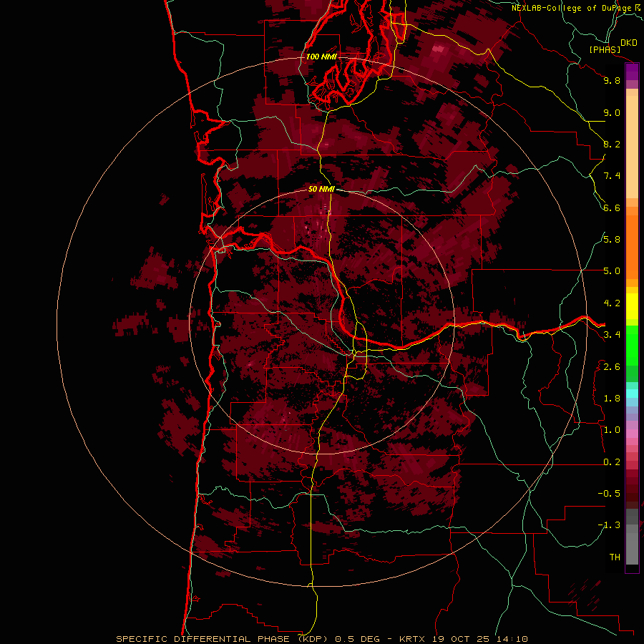The image size is (644, 644).
Task: Click the TH threshold label on the scale
Action: [x=615, y=557]
